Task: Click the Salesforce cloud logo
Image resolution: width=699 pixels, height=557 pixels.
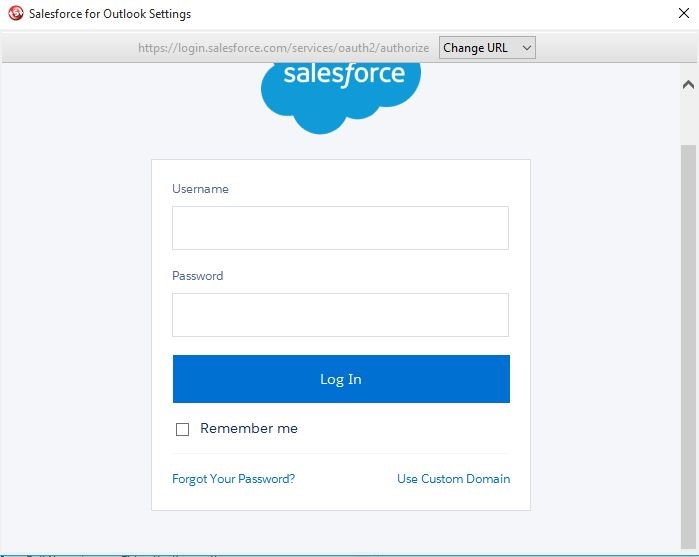Action: [x=341, y=98]
